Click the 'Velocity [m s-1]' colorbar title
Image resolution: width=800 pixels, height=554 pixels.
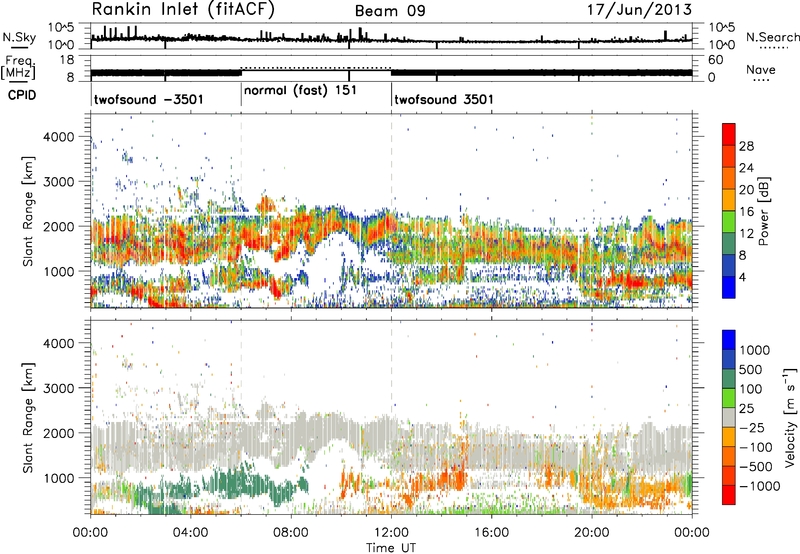(x=790, y=417)
